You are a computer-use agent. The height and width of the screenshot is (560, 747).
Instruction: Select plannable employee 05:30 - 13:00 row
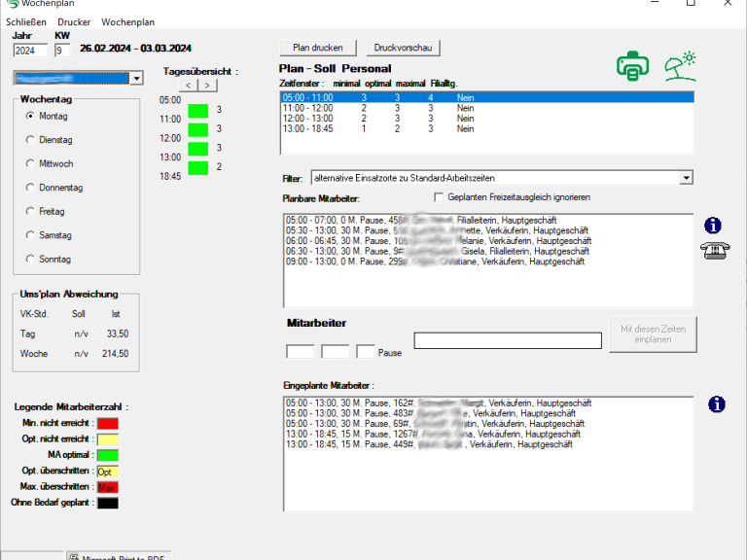pyautogui.click(x=488, y=230)
